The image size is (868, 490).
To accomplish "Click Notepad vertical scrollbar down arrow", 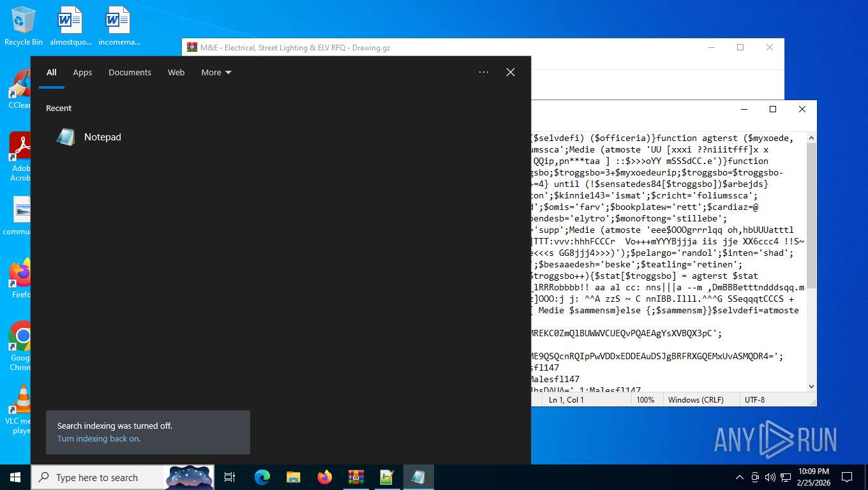I will point(811,386).
